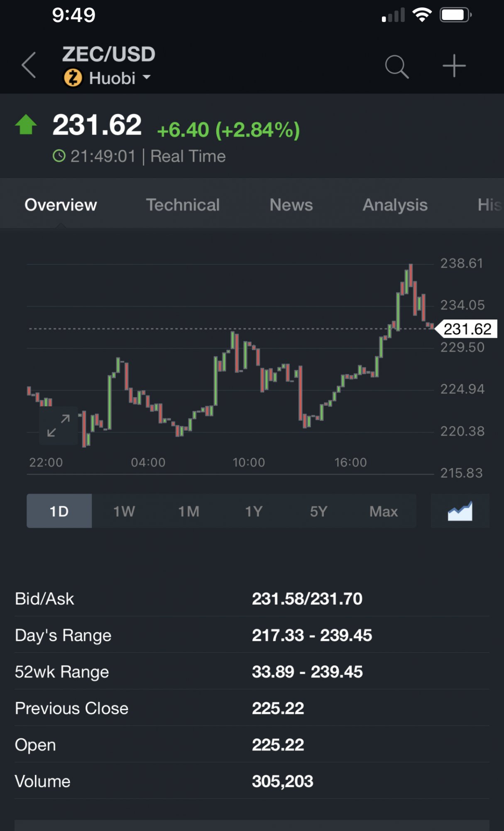Select the 1W time range
Viewport: 504px width, 831px height.
[124, 511]
